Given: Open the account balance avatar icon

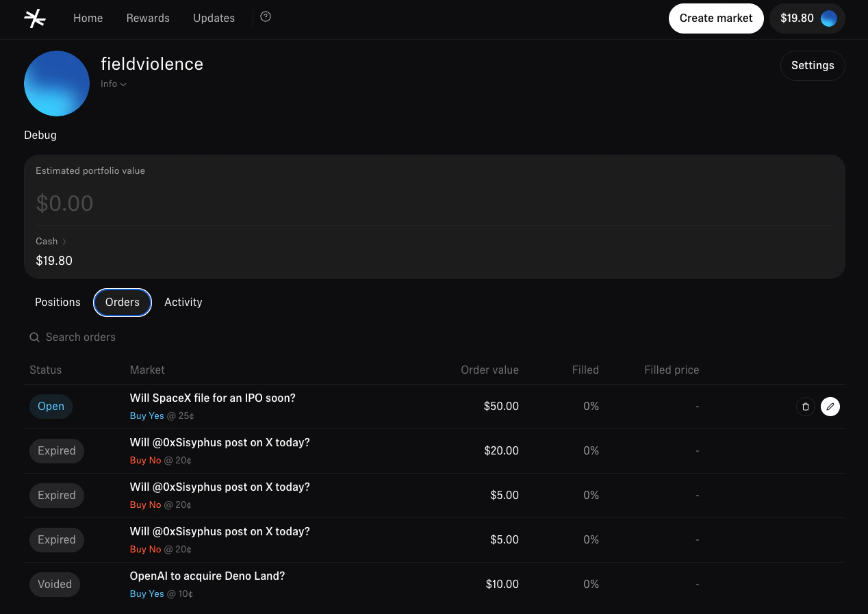Looking at the screenshot, I should 828,18.
